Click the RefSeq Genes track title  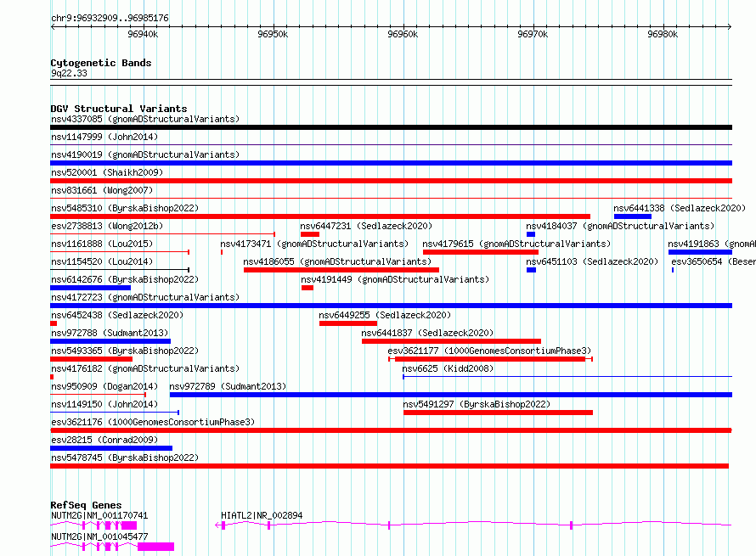pyautogui.click(x=86, y=505)
